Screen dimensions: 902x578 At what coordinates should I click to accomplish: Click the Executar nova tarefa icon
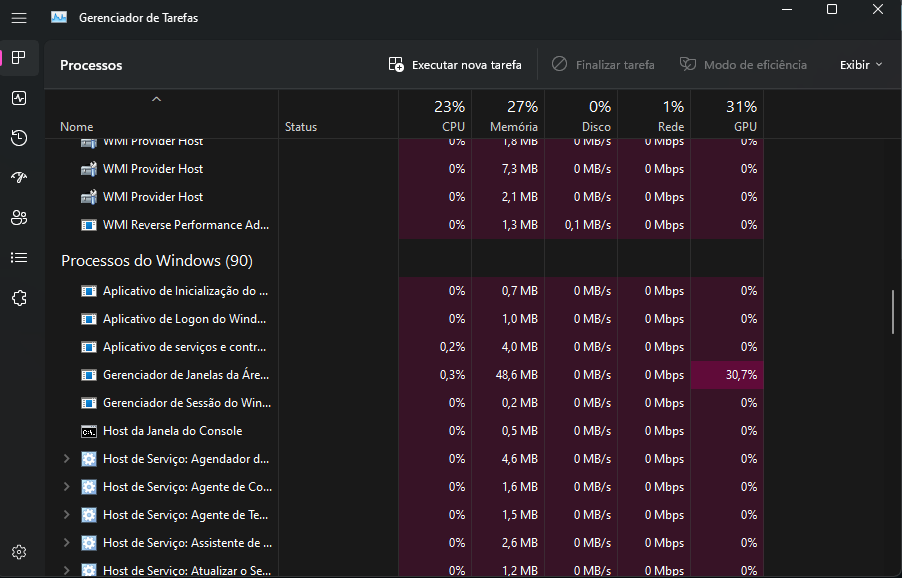click(396, 64)
